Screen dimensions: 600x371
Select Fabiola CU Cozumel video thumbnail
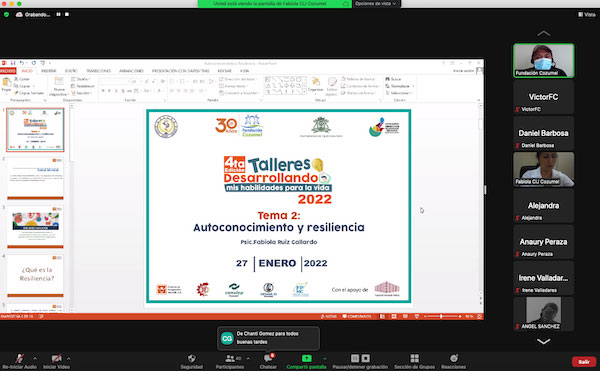click(x=543, y=169)
